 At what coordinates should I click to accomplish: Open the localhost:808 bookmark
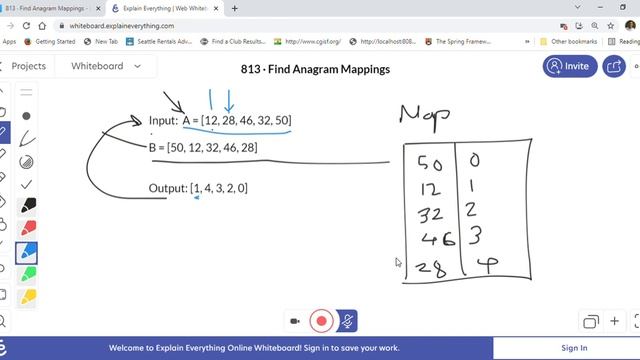[383, 42]
